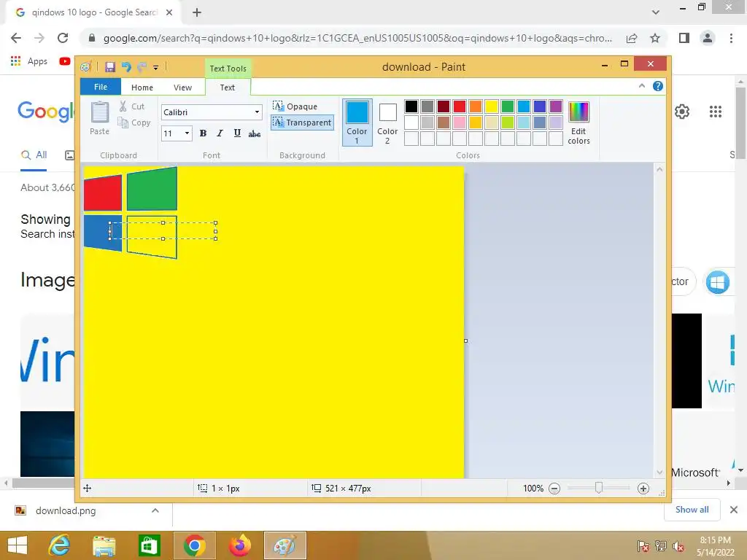Open the File menu in Paint
This screenshot has width=747, height=560.
click(101, 87)
